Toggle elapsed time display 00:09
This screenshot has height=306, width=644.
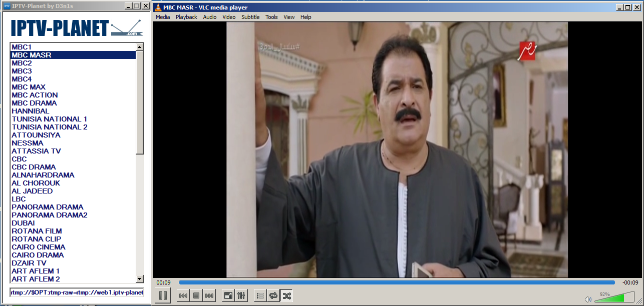[x=164, y=282]
